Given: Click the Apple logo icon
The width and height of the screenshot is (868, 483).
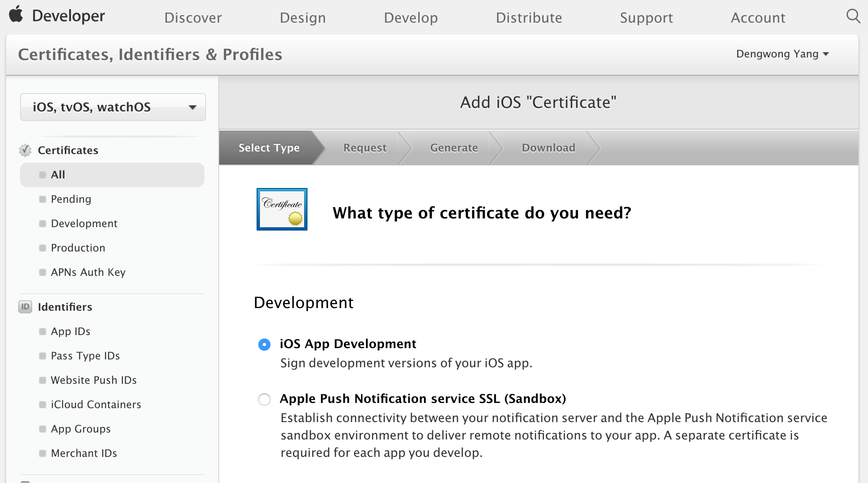Looking at the screenshot, I should (16, 14).
